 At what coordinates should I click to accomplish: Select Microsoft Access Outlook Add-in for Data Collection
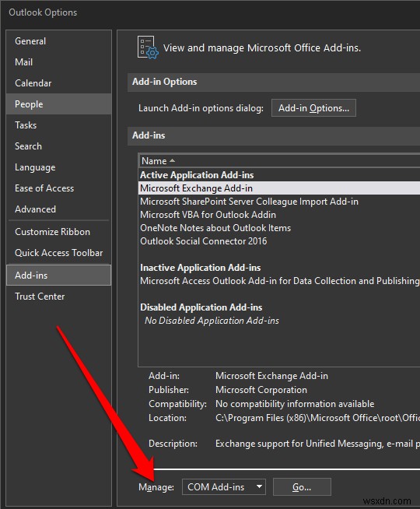pyautogui.click(x=279, y=281)
